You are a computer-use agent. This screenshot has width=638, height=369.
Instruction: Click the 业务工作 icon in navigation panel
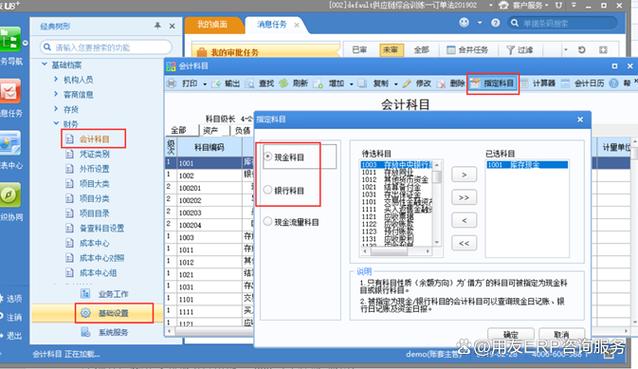[x=85, y=293]
